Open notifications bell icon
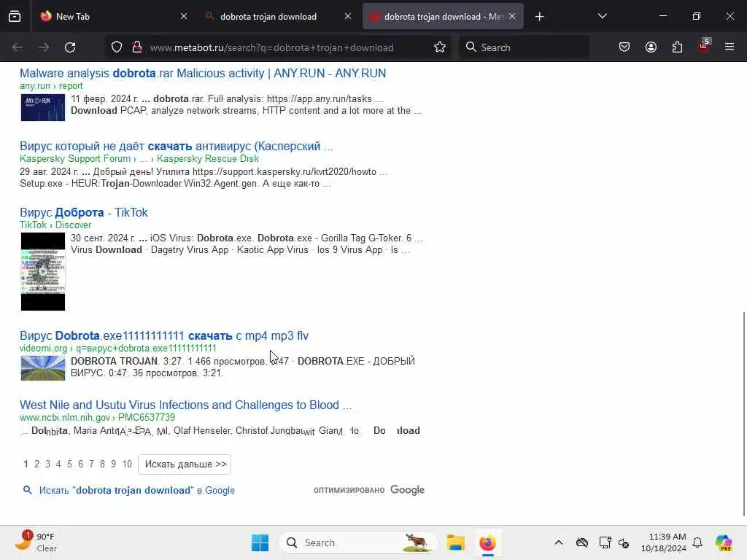Viewport: 747px width, 560px height. coord(697,542)
